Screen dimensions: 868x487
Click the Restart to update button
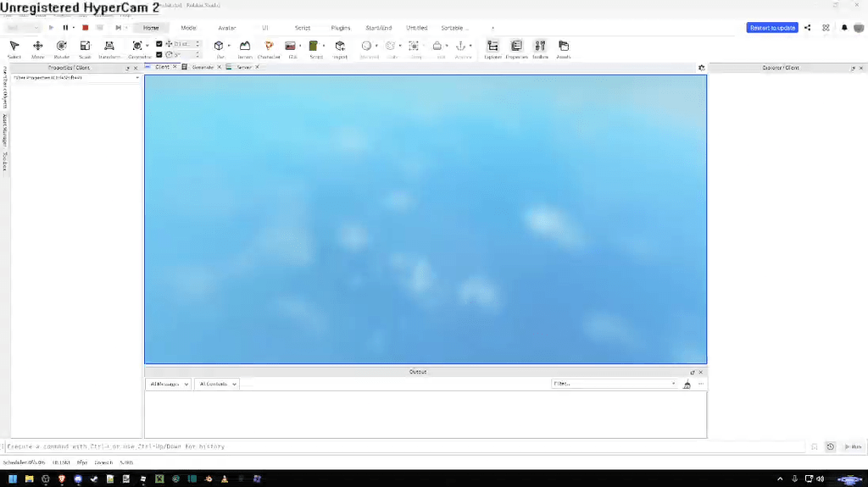(x=772, y=28)
